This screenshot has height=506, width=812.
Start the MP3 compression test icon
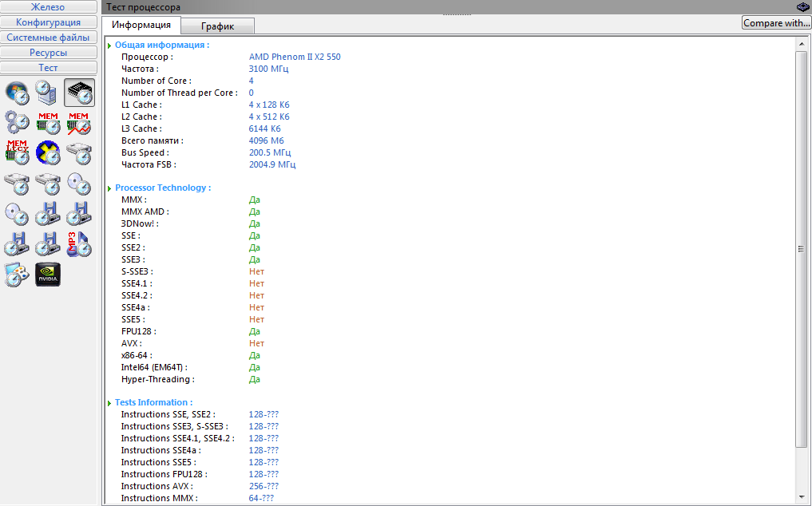click(x=79, y=243)
